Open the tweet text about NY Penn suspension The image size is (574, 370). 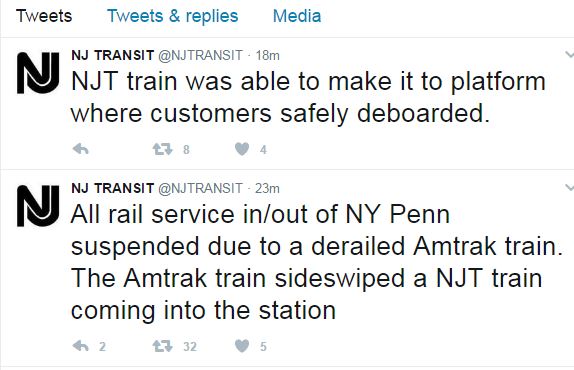coord(317,262)
